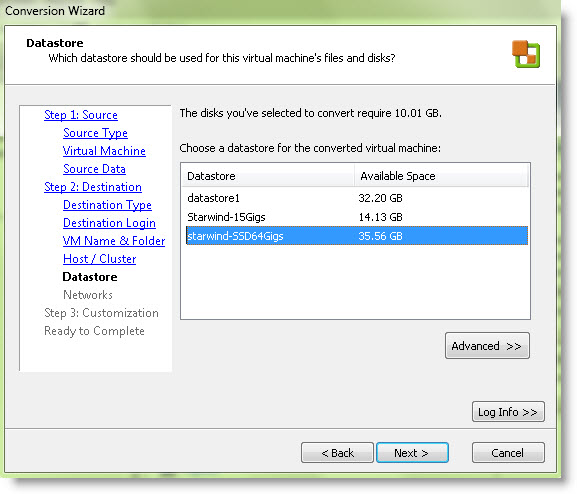Click the VMware Converter logo icon

526,54
